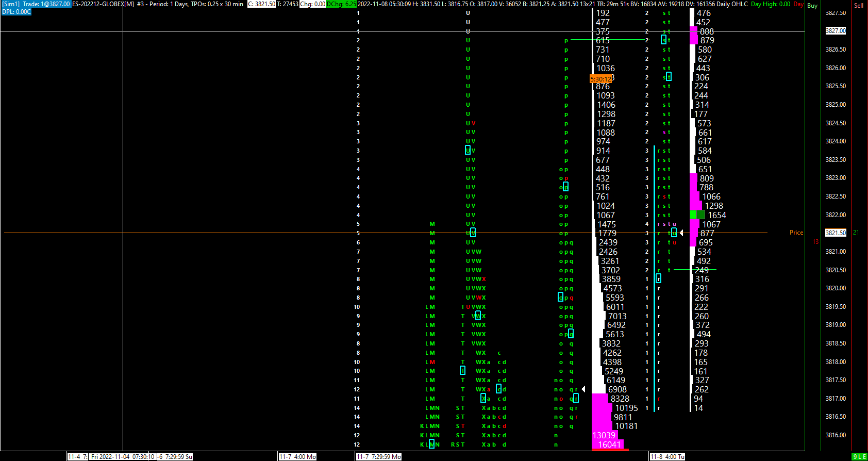Click the DPL: 0.00C label

click(16, 11)
